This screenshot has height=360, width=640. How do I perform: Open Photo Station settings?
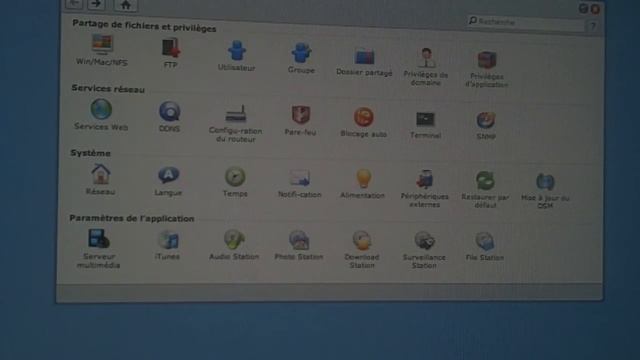click(299, 245)
